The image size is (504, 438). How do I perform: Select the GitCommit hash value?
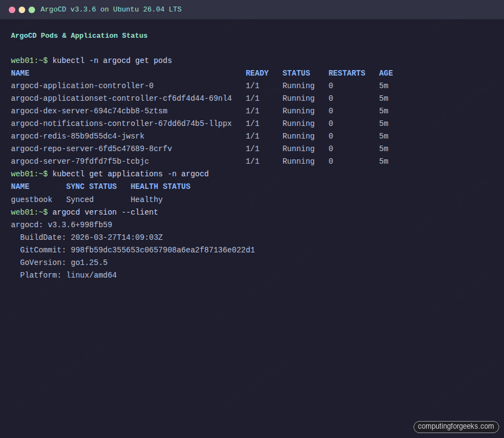tap(163, 250)
